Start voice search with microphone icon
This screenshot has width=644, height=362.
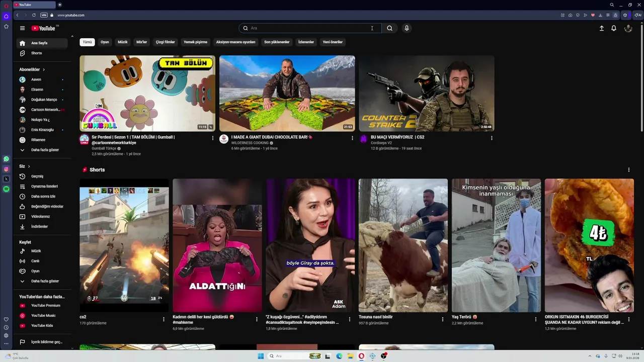[407, 28]
